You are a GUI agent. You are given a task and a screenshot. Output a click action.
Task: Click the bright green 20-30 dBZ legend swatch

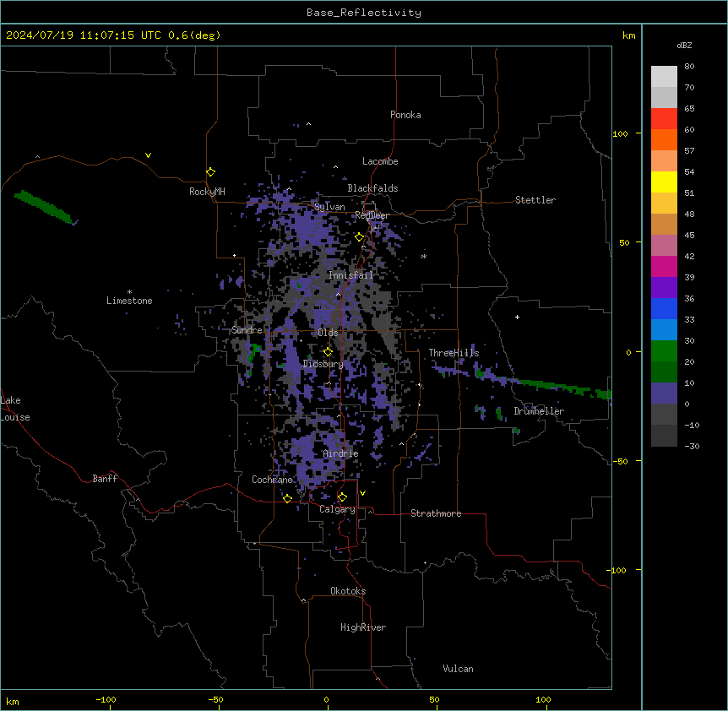coord(664,351)
